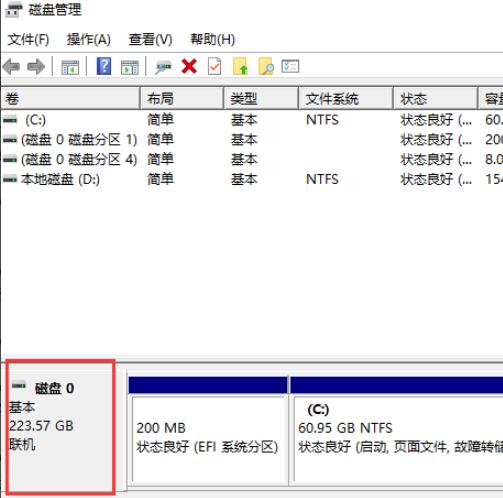Sort by the 布局 column header
503x498 pixels.
(182, 98)
